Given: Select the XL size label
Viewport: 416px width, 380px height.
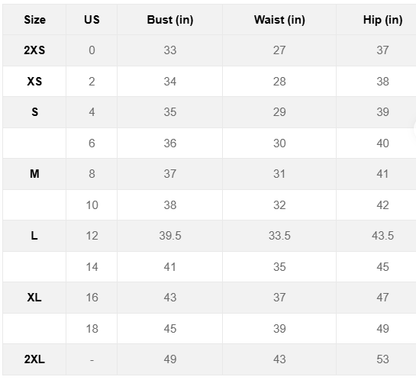Looking at the screenshot, I should 34,297.
